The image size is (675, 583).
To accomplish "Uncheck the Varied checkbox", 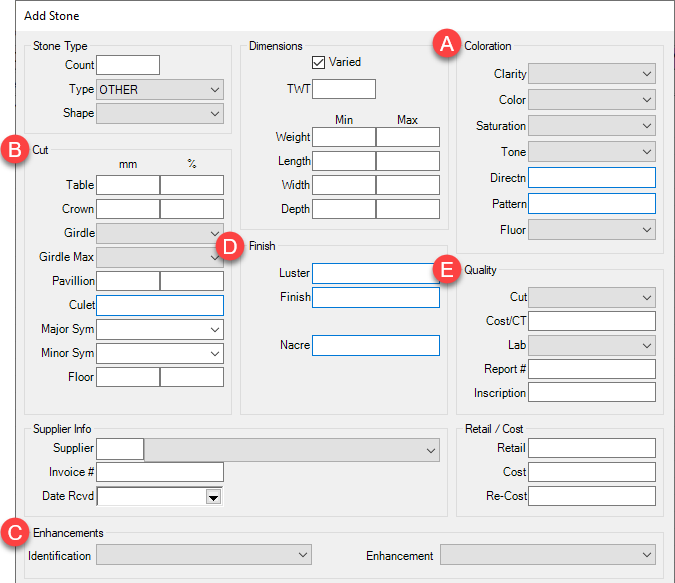I will (x=319, y=62).
